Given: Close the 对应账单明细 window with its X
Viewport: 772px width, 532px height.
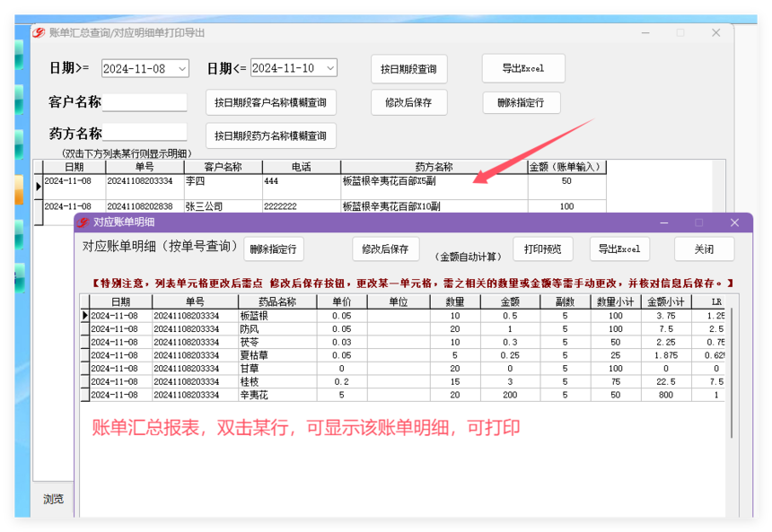Looking at the screenshot, I should (x=735, y=222).
